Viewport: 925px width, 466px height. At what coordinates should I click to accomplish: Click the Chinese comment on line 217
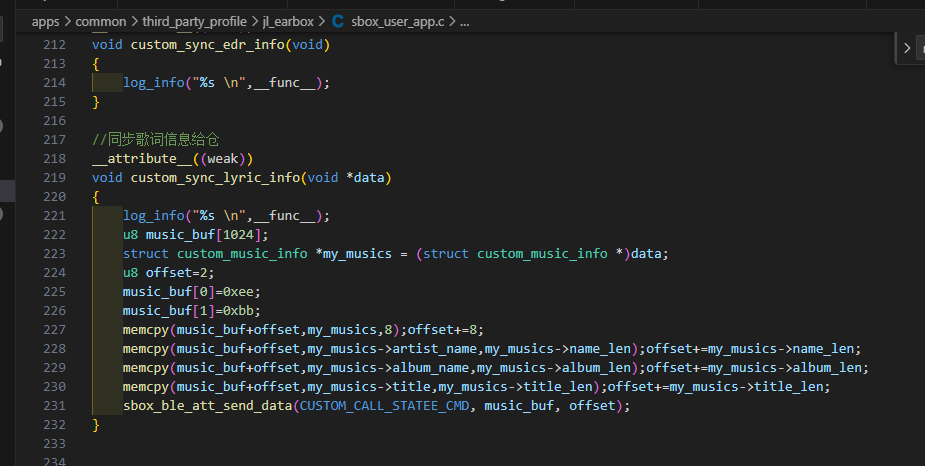156,140
